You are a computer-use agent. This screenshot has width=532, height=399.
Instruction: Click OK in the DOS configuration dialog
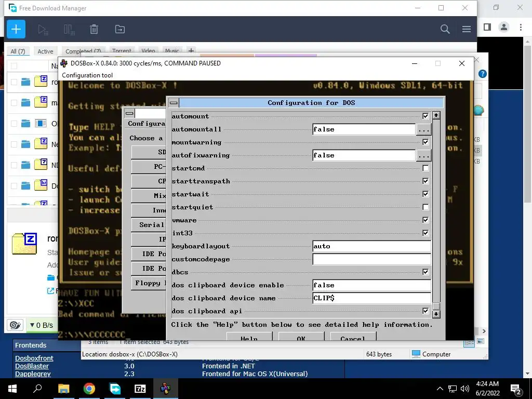click(301, 336)
